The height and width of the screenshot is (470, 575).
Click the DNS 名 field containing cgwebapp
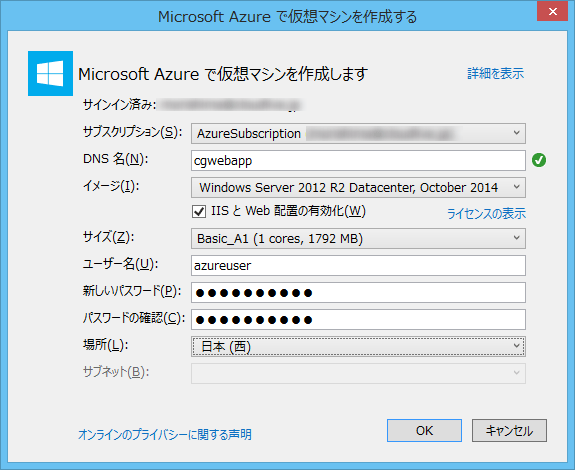tap(358, 161)
